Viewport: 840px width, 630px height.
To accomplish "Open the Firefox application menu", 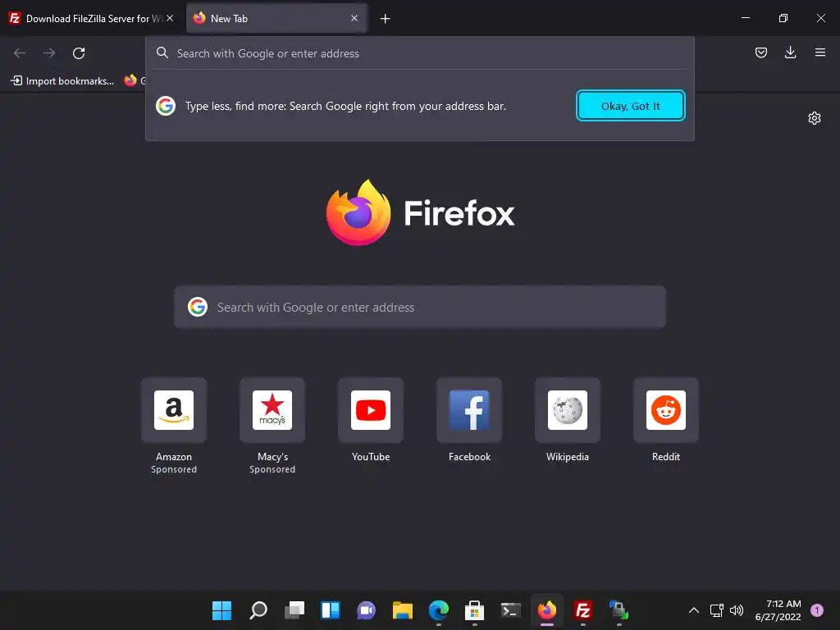I will (819, 52).
